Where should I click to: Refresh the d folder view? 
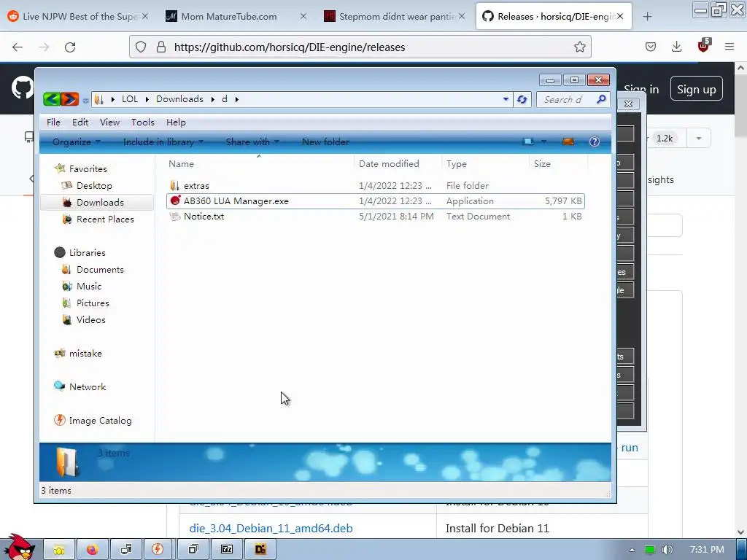click(x=522, y=99)
